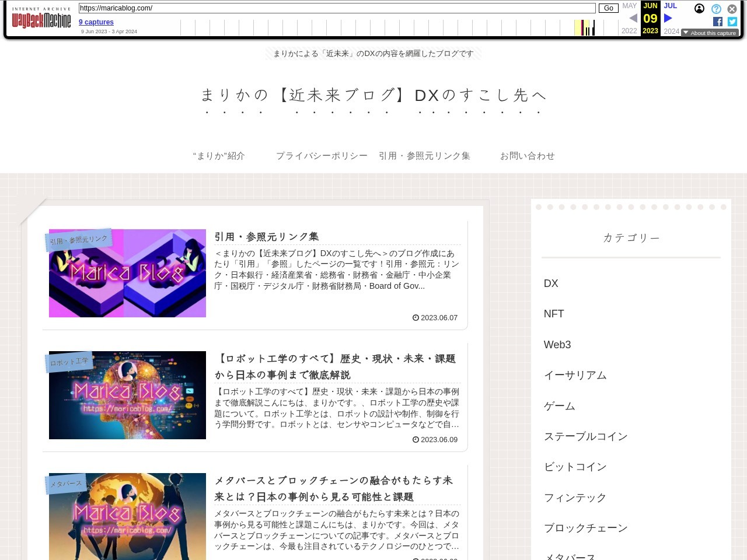The image size is (747, 560).
Task: Close the Wayback toolbar
Action: click(732, 9)
